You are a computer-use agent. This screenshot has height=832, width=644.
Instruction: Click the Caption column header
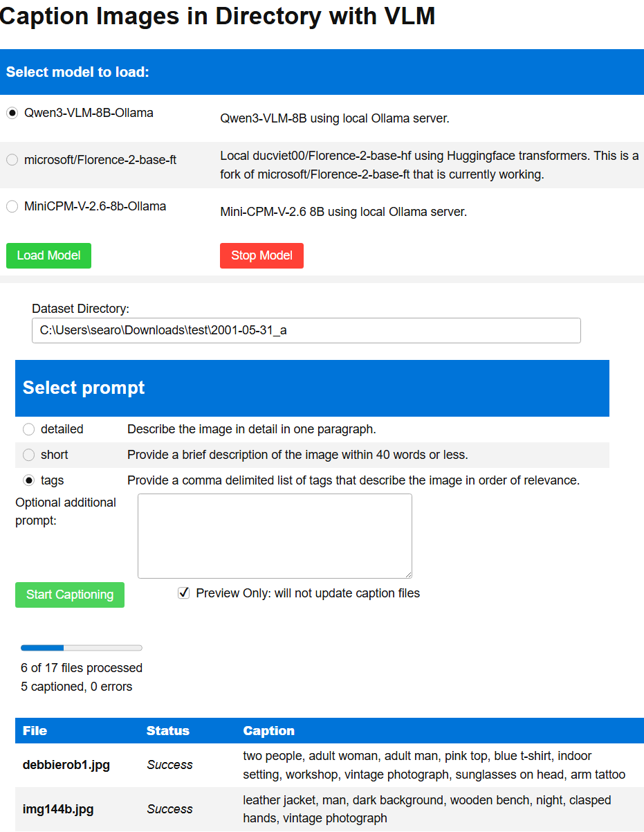tap(268, 731)
